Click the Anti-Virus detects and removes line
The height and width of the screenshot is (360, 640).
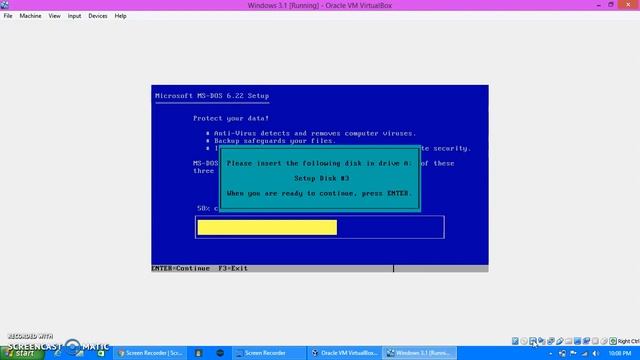(x=311, y=133)
